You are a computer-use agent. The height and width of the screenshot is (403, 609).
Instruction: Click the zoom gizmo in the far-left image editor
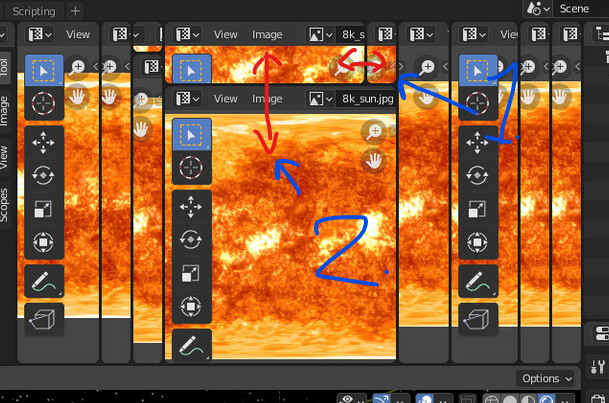click(x=78, y=67)
